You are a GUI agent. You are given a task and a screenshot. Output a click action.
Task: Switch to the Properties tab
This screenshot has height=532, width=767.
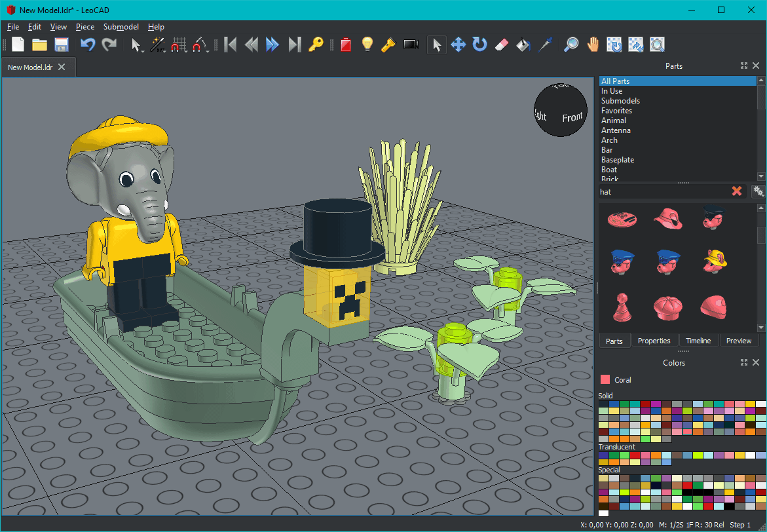(654, 341)
